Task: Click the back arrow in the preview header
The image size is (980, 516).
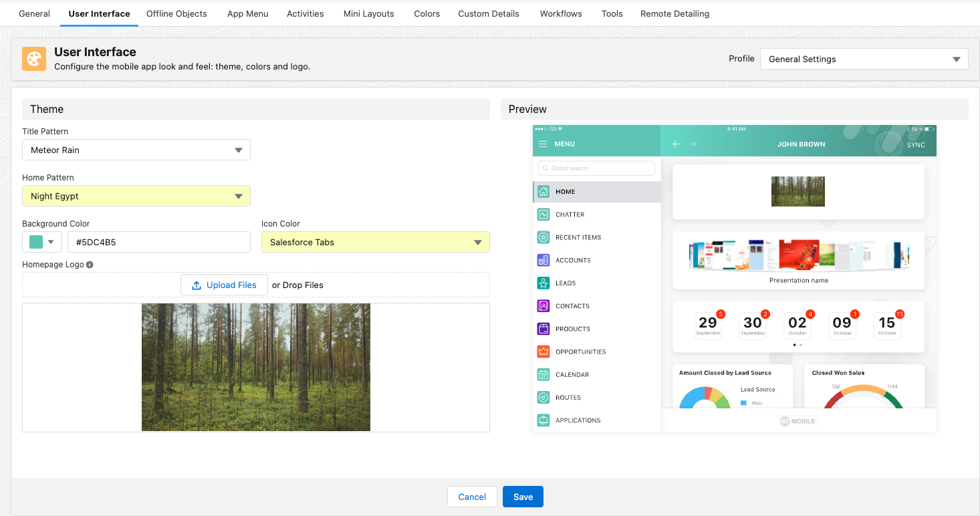Action: [x=676, y=143]
